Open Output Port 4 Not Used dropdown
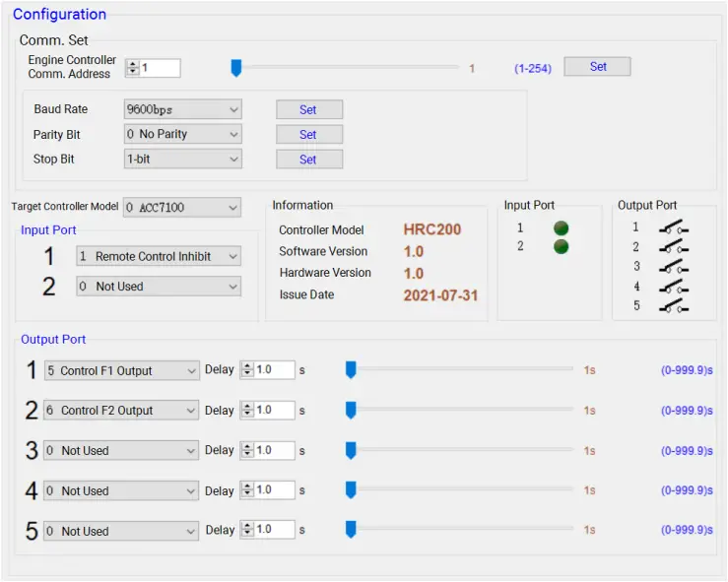 click(121, 491)
